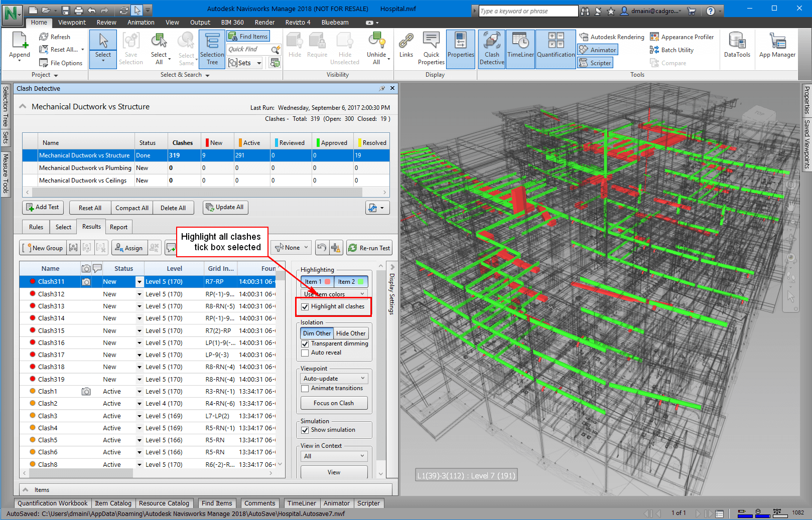
Task: Open the App Manager
Action: coord(777,45)
